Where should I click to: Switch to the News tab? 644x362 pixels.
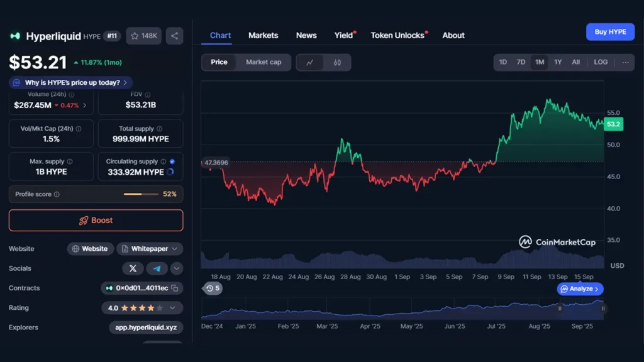pos(306,35)
